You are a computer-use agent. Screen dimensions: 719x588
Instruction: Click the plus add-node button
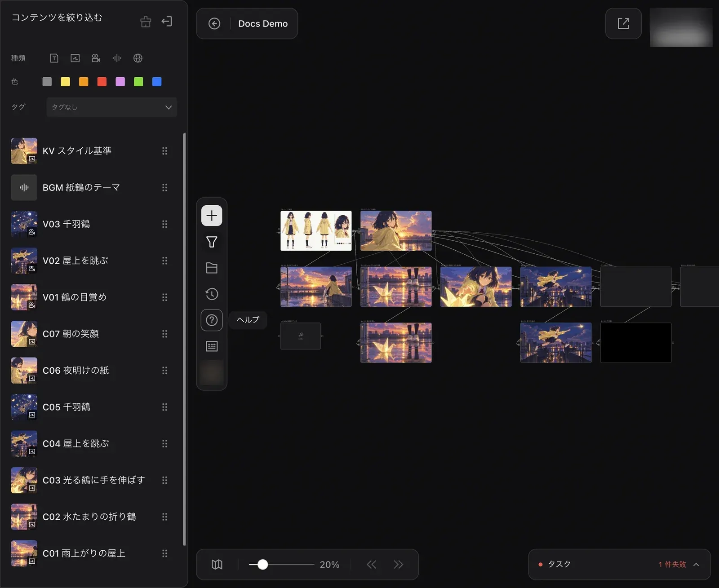(212, 216)
